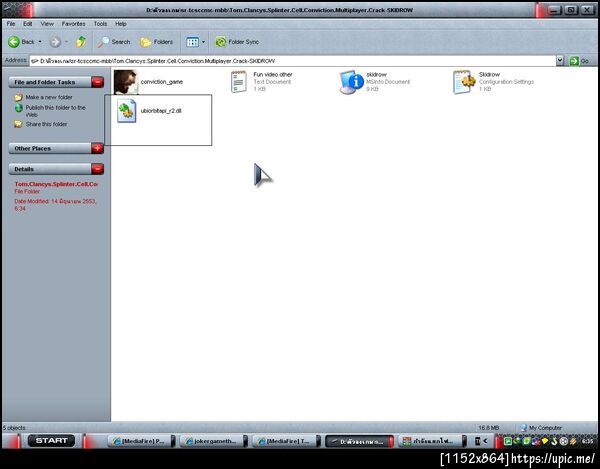This screenshot has height=469, width=600.
Task: Expand the Other Places panel
Action: tap(98, 148)
